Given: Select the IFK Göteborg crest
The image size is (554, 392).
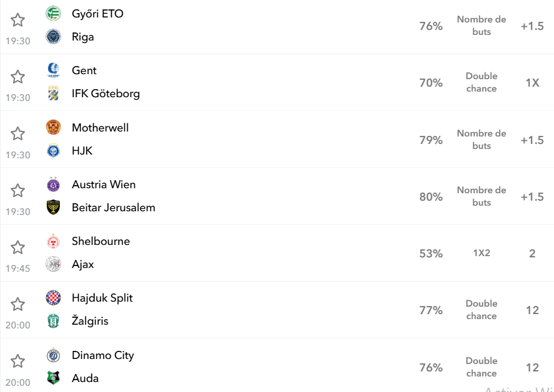Looking at the screenshot, I should click(54, 93).
